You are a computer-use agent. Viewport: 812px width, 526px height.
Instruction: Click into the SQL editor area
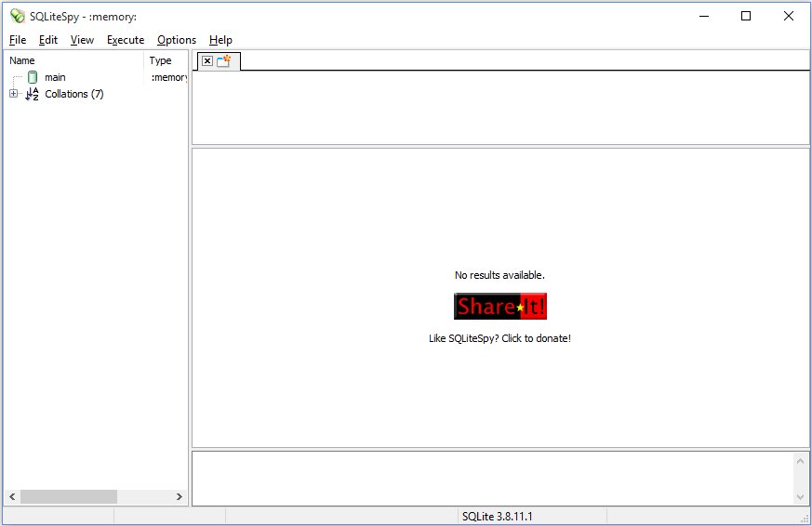pos(500,108)
